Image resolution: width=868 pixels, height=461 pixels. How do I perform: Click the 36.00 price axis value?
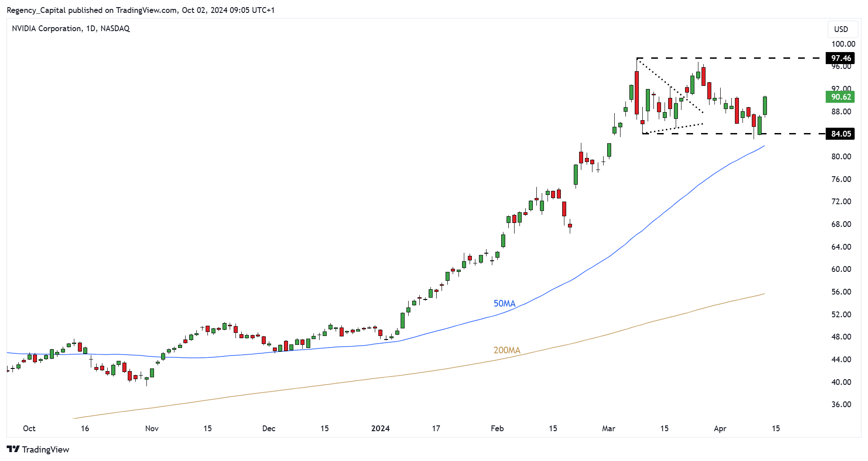point(841,404)
